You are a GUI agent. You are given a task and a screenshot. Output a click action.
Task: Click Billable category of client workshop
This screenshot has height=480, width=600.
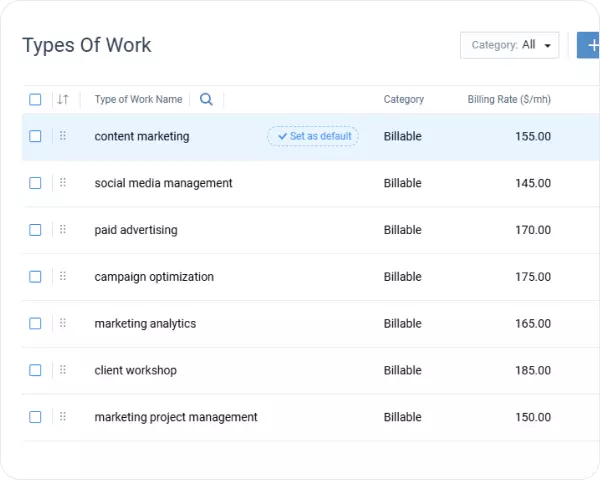coord(403,371)
